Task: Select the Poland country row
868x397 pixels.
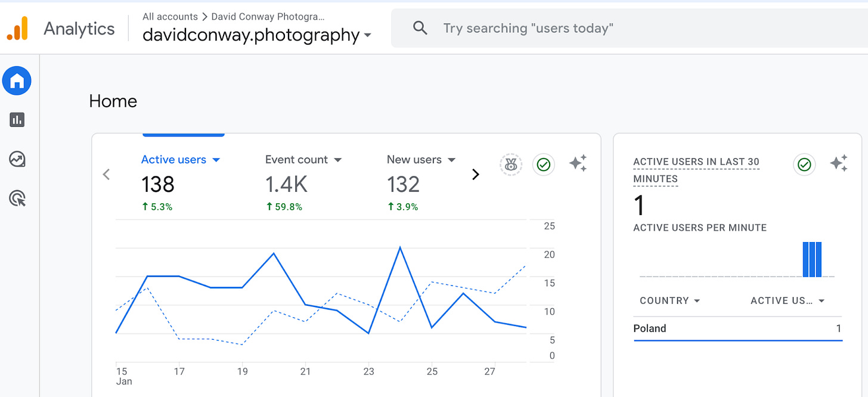Action: [x=738, y=328]
